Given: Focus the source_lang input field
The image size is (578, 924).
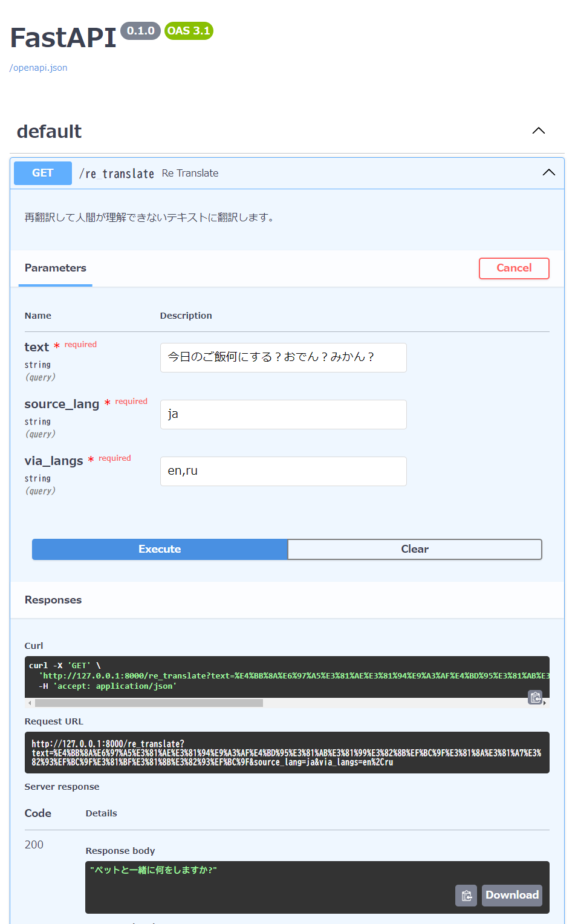Looking at the screenshot, I should point(283,414).
